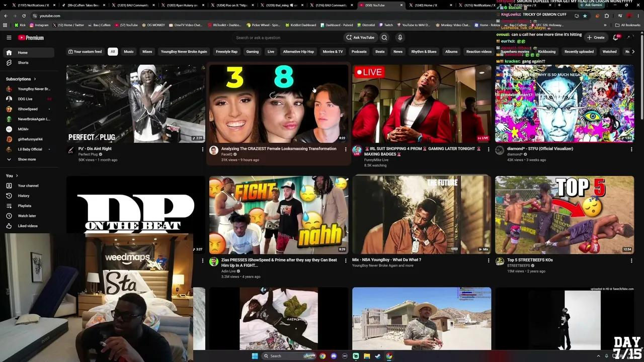Select the Rhythm & Blues chip
This screenshot has width=644, height=362.
[424, 52]
